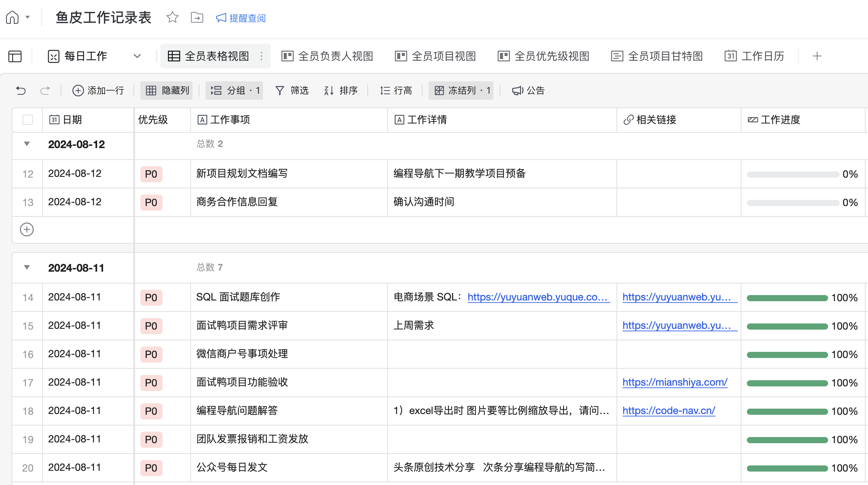The image size is (868, 485).
Task: Adjust progress bar of 新项目规划文档编写 row
Action: (793, 175)
